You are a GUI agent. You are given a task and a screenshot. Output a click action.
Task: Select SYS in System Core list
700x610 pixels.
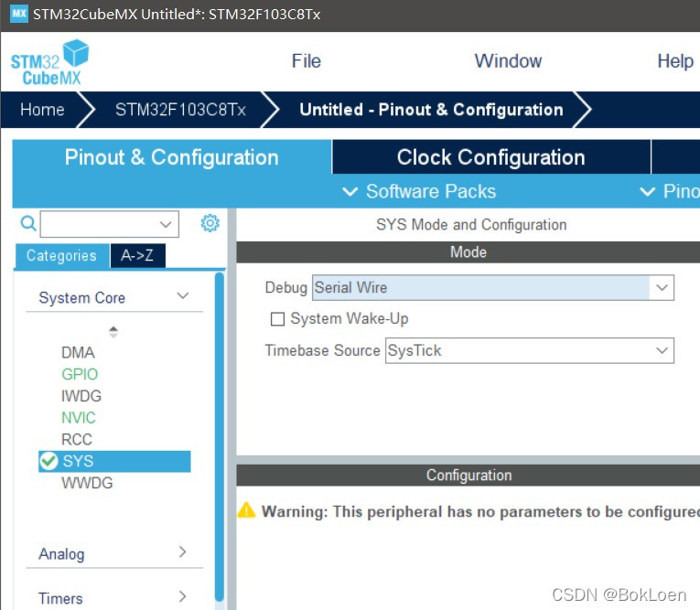114,461
